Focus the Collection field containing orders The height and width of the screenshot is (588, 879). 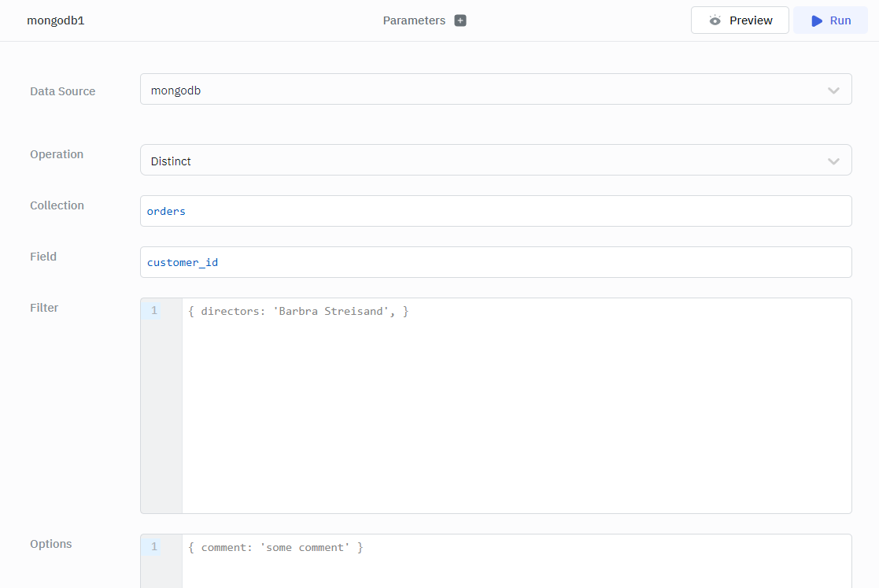point(496,211)
